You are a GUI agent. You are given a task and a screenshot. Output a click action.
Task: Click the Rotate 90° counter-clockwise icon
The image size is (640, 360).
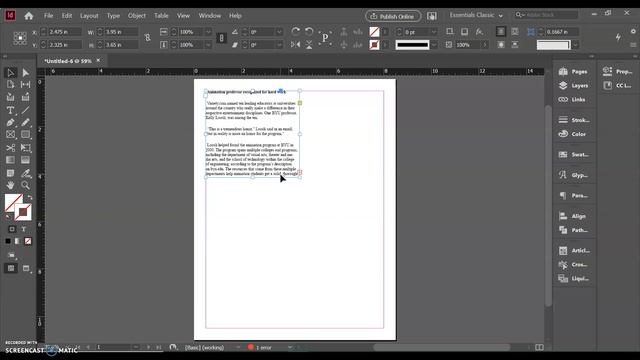click(x=309, y=31)
